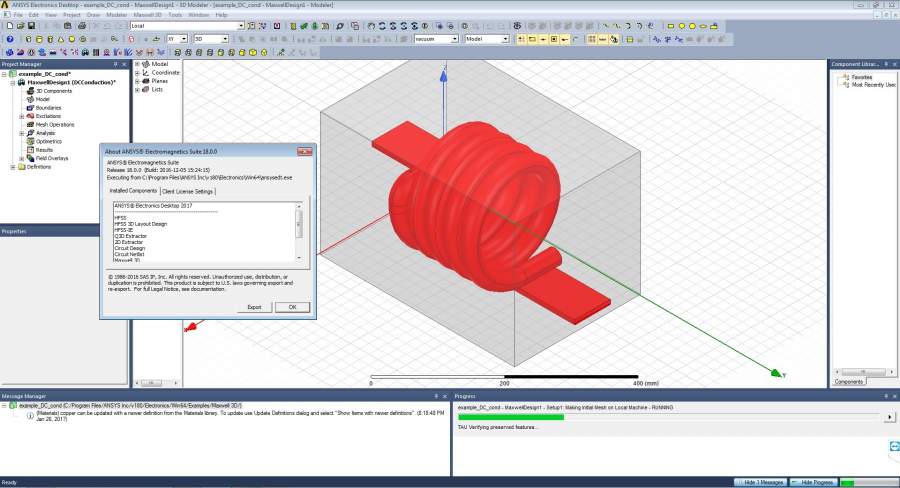Open the XY plane dropdown
This screenshot has height=488, width=900.
click(184, 39)
